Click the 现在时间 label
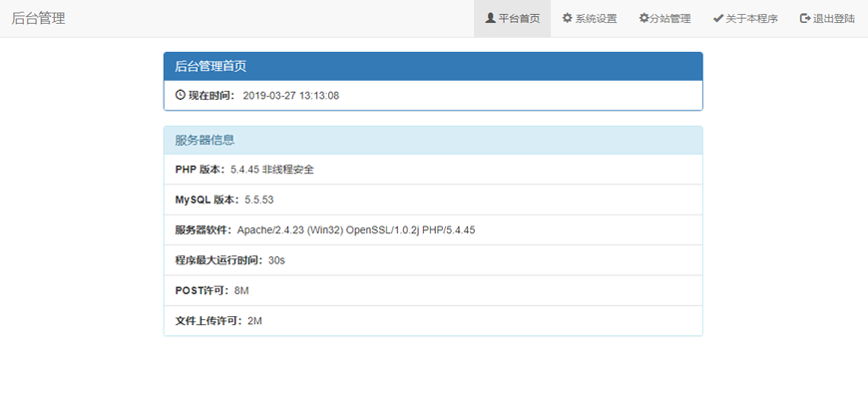The width and height of the screenshot is (868, 405). click(212, 95)
